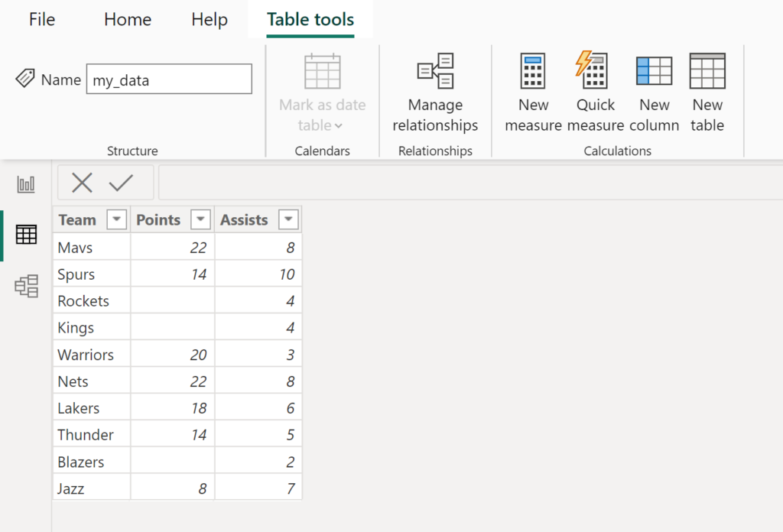
Task: Click the Mark as date table calendar icon
Action: (x=322, y=71)
